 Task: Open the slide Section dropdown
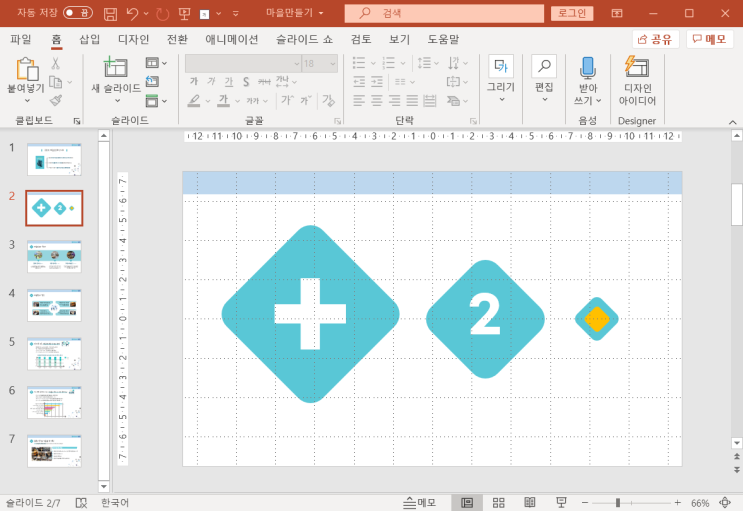click(x=156, y=100)
